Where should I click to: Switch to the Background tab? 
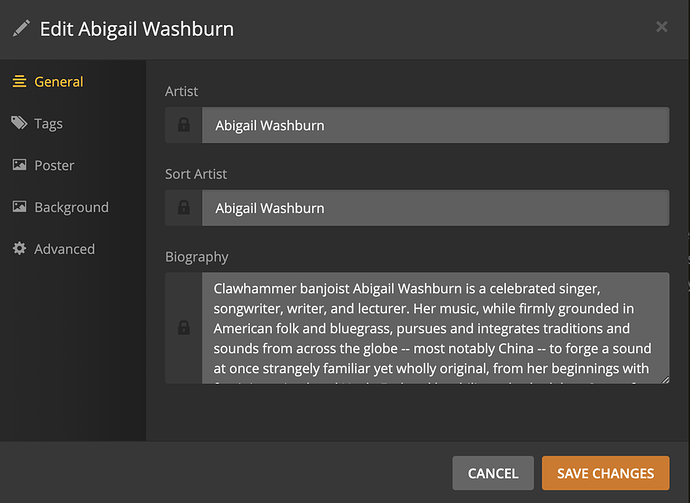pos(71,207)
